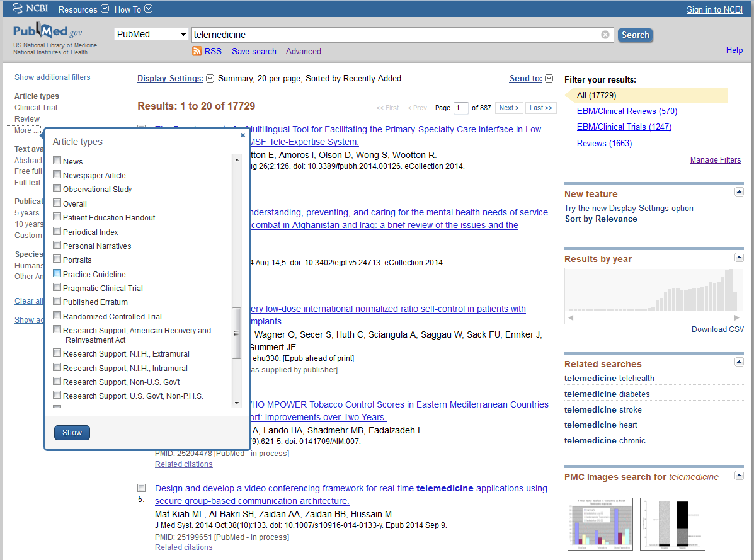Collapse the Results by year section
This screenshot has height=560, width=754.
[739, 257]
